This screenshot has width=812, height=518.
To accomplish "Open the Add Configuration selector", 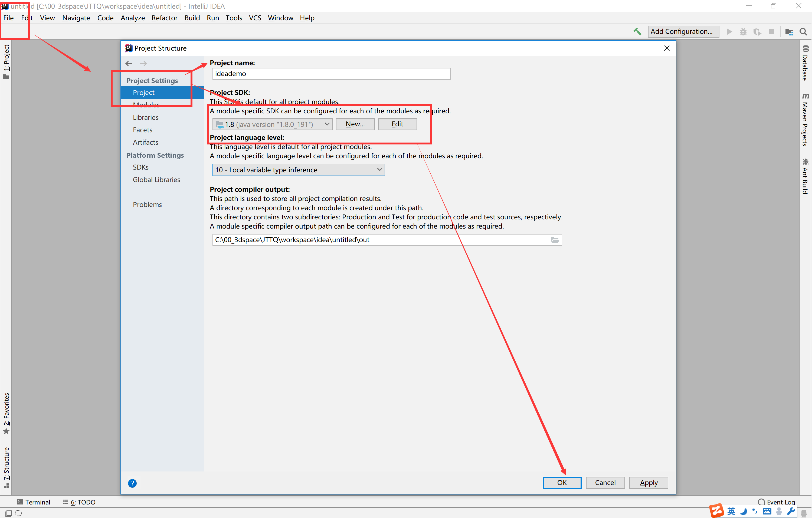I will [x=683, y=32].
